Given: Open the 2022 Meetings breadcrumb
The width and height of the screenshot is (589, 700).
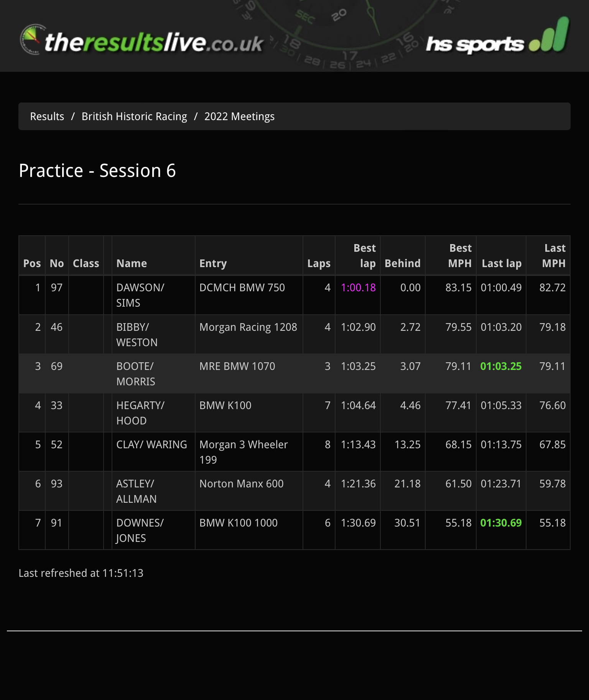Looking at the screenshot, I should [239, 116].
